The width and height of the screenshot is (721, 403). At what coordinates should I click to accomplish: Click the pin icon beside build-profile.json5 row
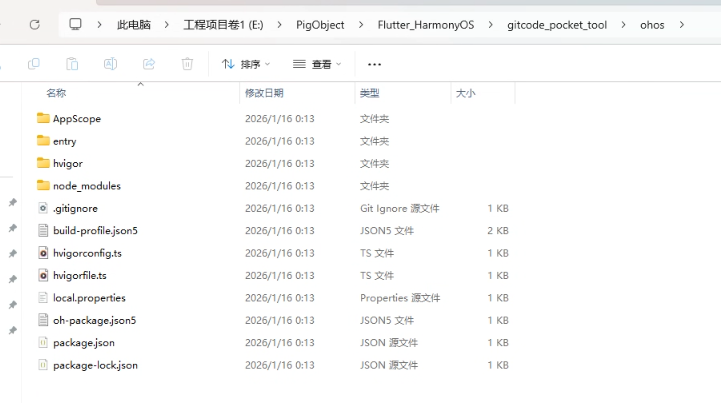(13, 228)
